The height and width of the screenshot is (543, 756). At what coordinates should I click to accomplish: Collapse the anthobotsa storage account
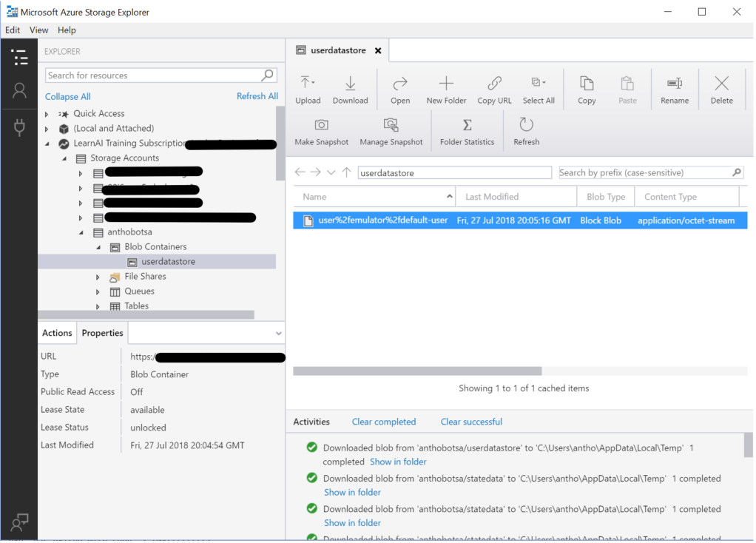click(81, 232)
